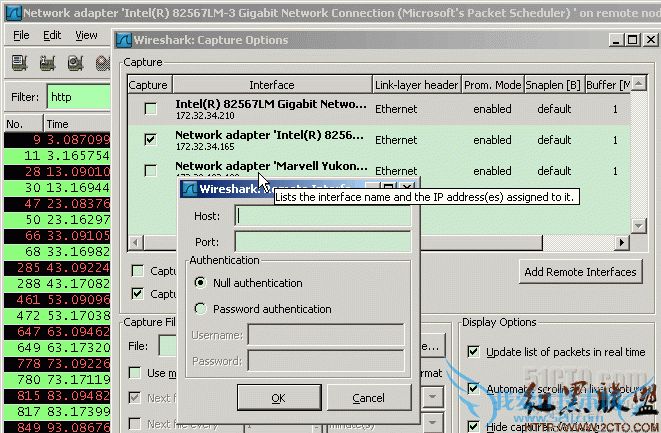661x433 pixels.
Task: Enable the Marvell Yukon adapter capture checkbox
Action: 150,171
